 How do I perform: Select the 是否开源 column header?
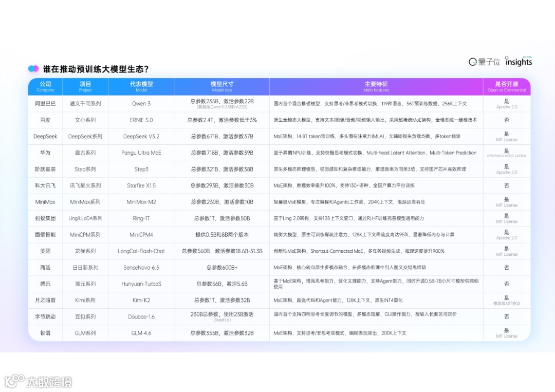pyautogui.click(x=507, y=87)
